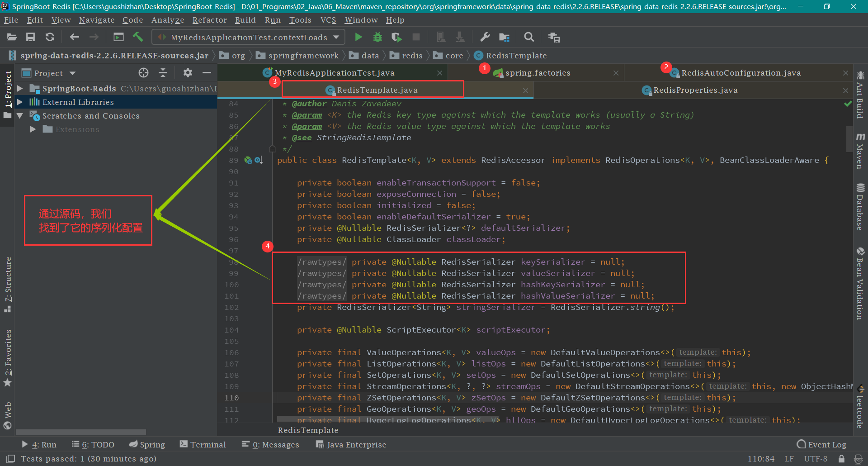
Task: Open settings via wrench icon
Action: [485, 37]
